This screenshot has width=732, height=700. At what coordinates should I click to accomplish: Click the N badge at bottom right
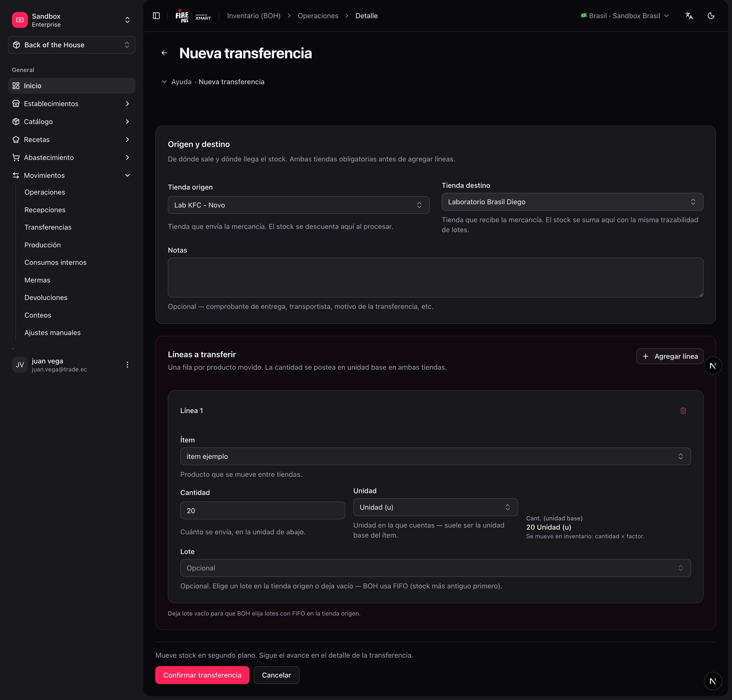point(713,681)
